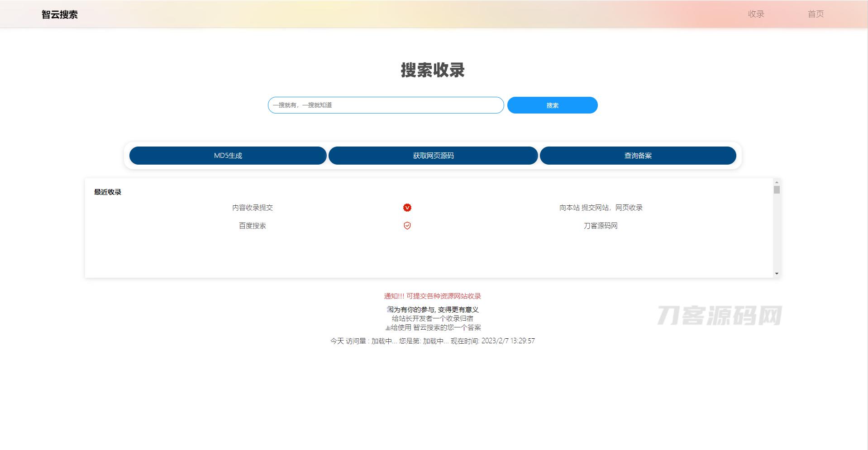The width and height of the screenshot is (868, 450).
Task: Click the 今天 访问量 statistics line
Action: [432, 341]
